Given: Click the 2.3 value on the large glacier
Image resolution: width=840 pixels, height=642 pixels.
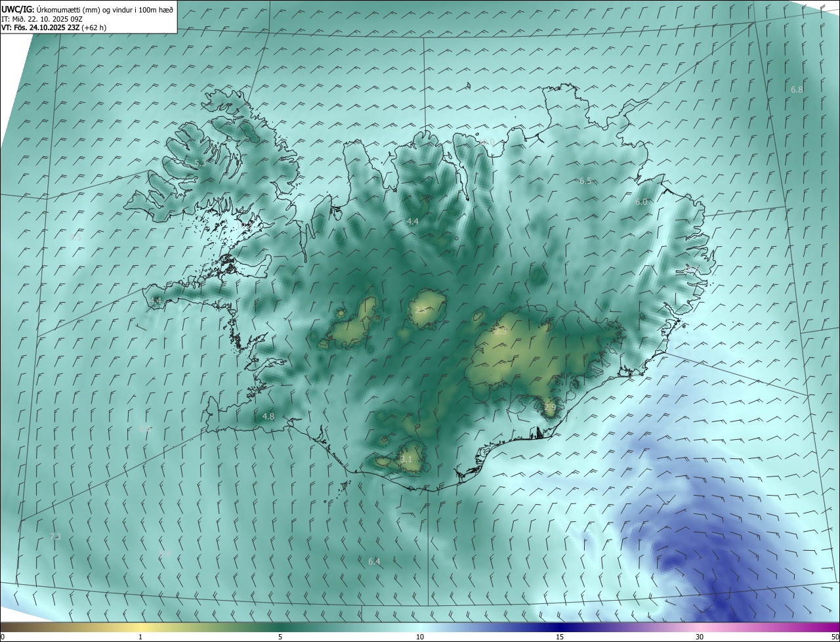Looking at the screenshot, I should click(501, 332).
